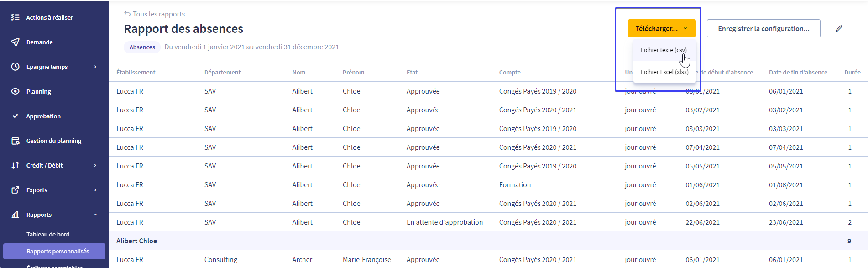Click the 22/06/2021 start date cell
Viewport: 868px width, 268px height.
pos(702,222)
